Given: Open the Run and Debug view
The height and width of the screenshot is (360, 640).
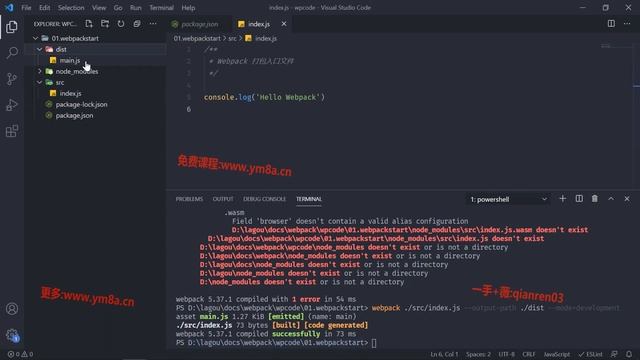Looking at the screenshot, I should [12, 105].
